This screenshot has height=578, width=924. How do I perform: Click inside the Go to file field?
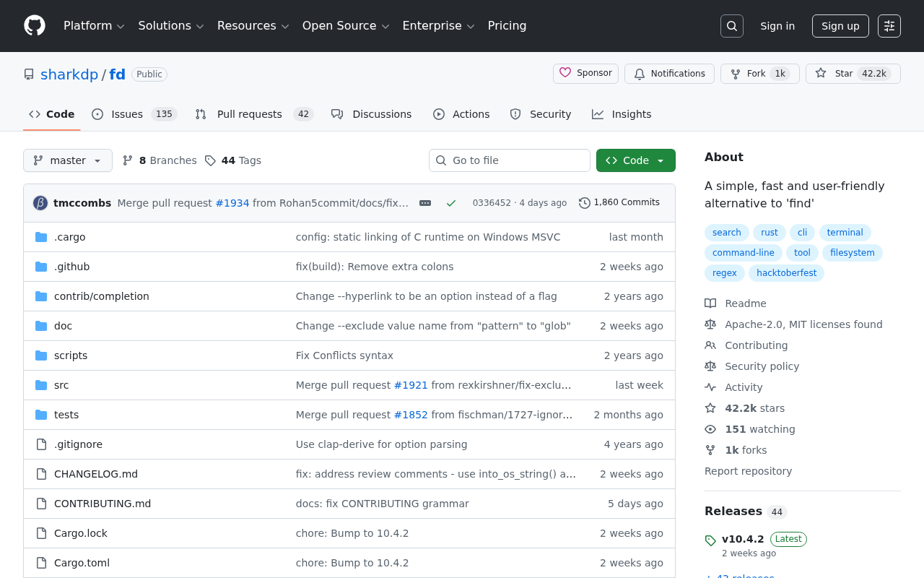(x=510, y=160)
